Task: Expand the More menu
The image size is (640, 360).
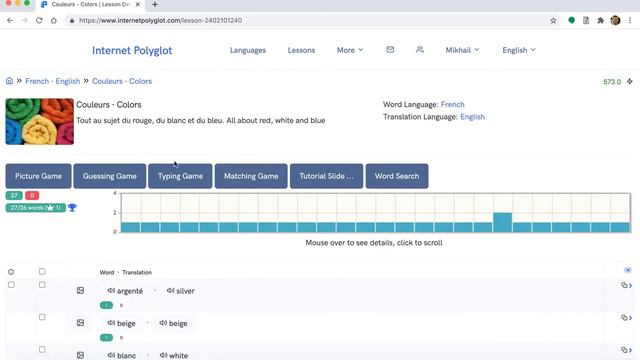Action: [x=350, y=50]
